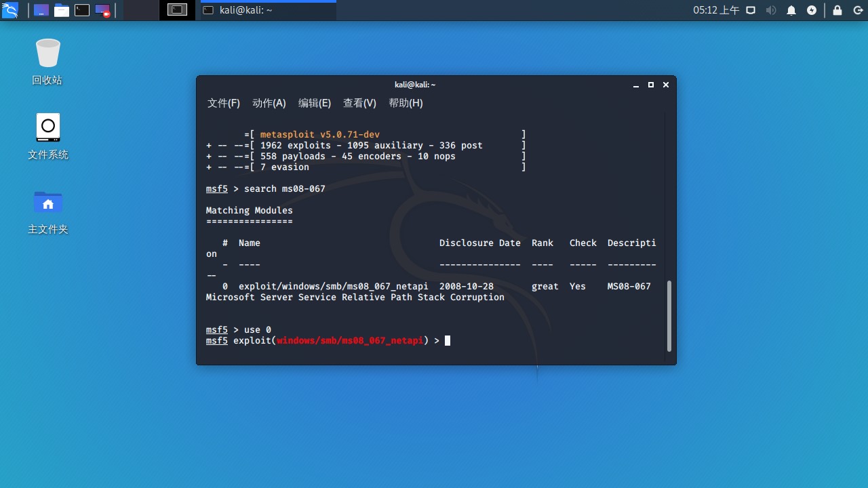Select kali@kali taskbar window button
The image size is (868, 488).
(x=269, y=10)
